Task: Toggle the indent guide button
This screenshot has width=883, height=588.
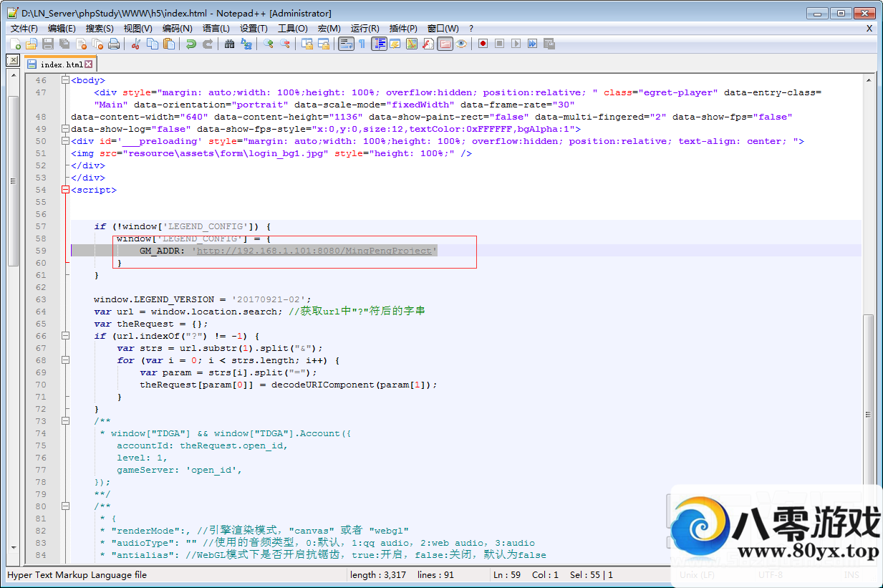Action: 379,44
